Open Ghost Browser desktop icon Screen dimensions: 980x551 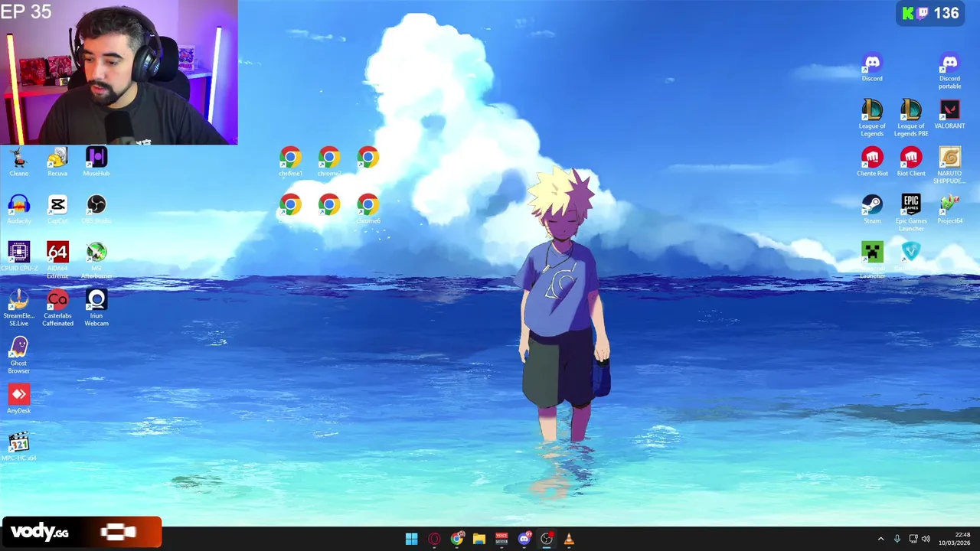(x=18, y=355)
